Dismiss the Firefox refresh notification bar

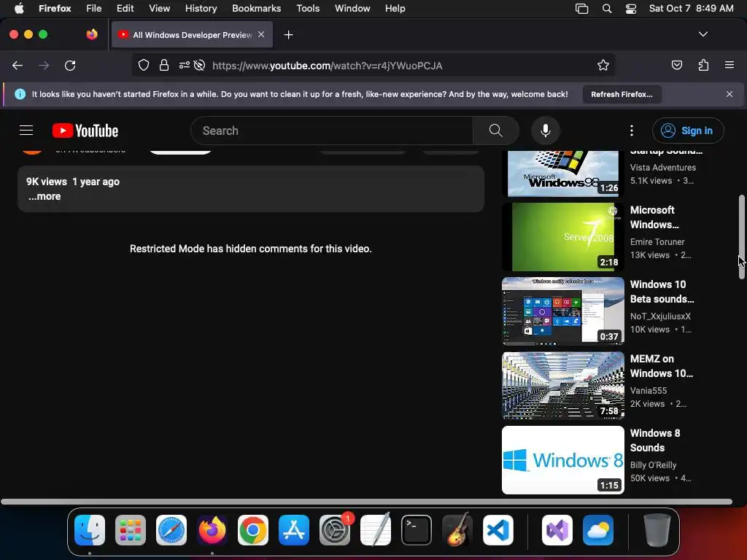[729, 94]
